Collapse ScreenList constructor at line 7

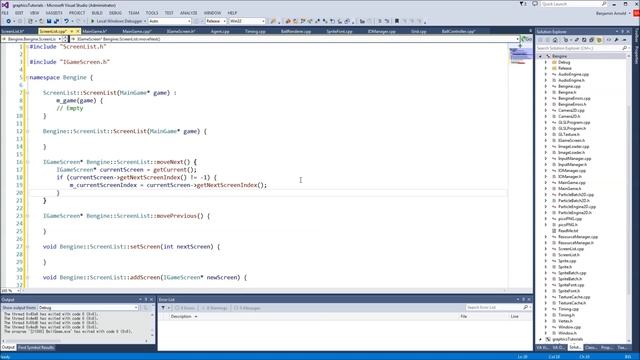[27, 93]
